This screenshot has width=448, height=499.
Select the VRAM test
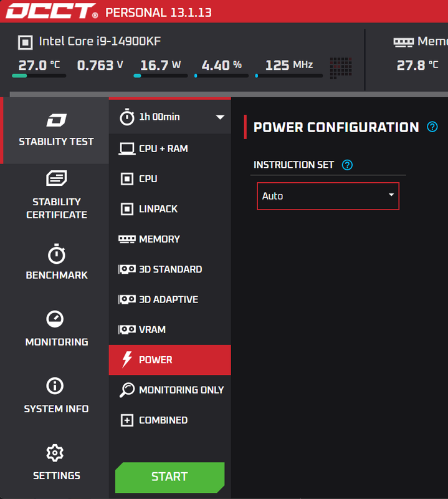click(169, 330)
